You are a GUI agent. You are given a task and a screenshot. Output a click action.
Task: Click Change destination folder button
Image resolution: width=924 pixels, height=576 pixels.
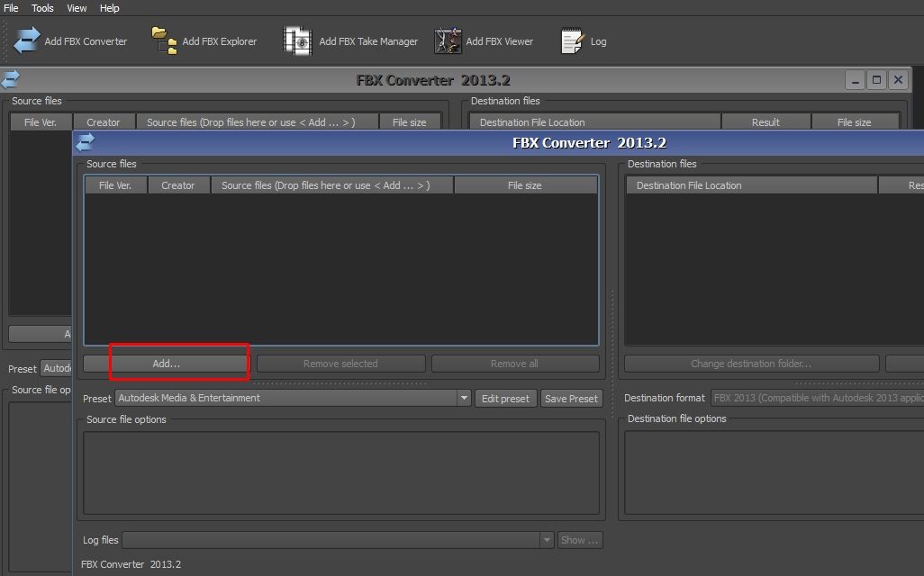click(x=751, y=364)
